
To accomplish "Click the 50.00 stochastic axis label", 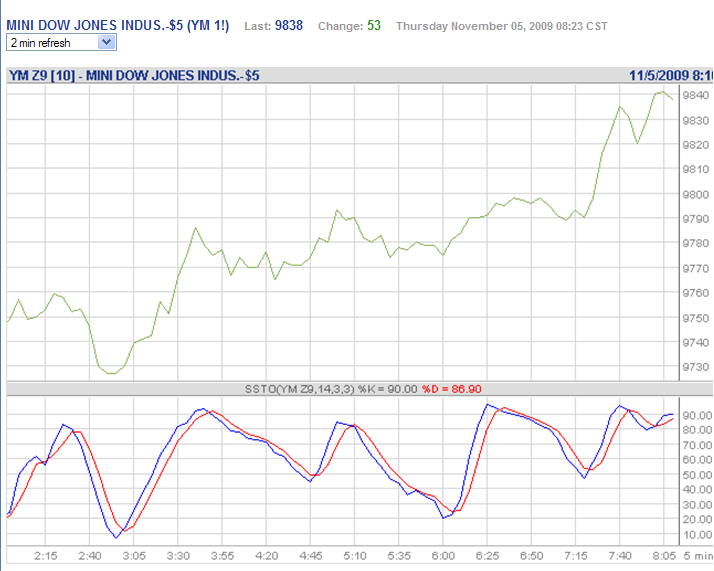I will coord(697,475).
